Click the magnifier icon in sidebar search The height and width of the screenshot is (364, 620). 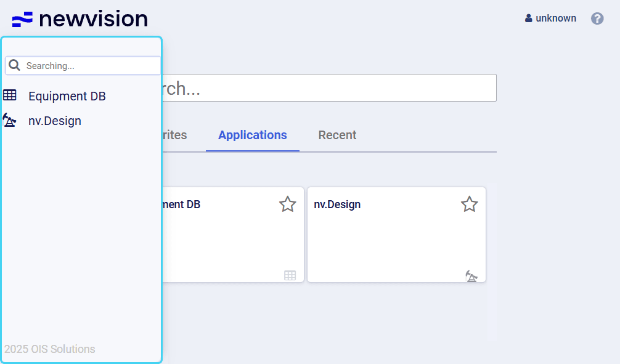coord(15,65)
